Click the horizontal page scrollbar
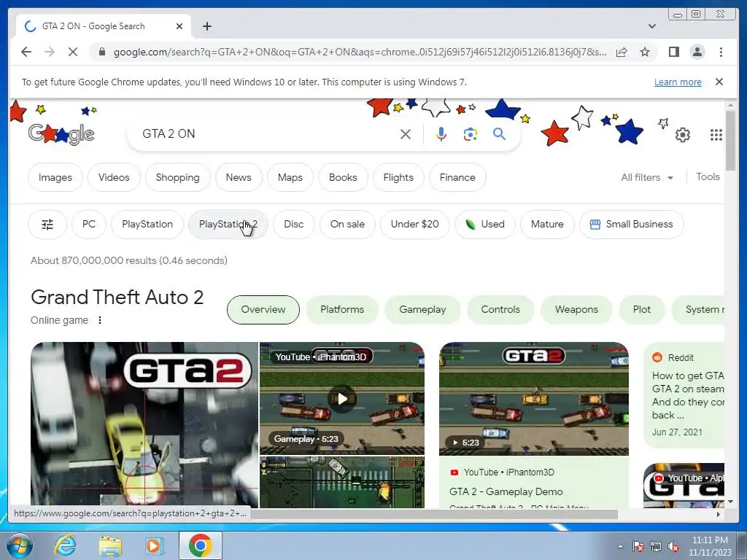Viewport: 747px width, 560px height. tap(433, 514)
